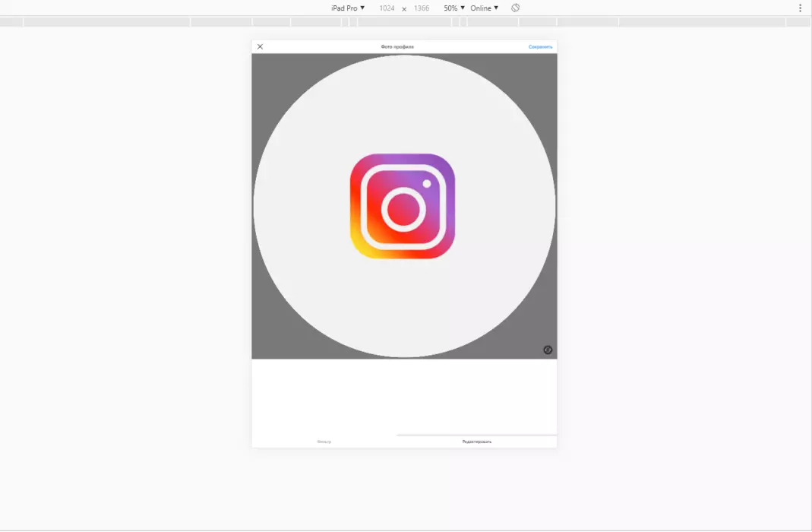The image size is (812, 532).
Task: Click the Фото профиля title text
Action: click(397, 46)
